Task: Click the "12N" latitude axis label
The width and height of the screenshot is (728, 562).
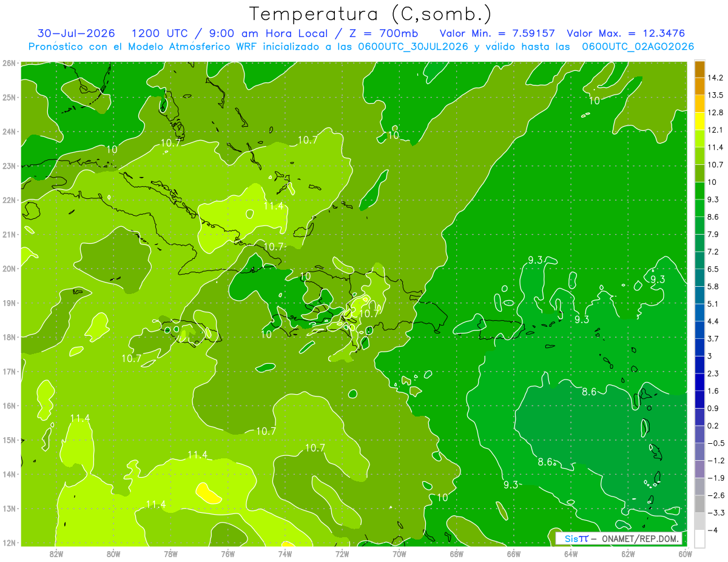Action: pos(8,543)
